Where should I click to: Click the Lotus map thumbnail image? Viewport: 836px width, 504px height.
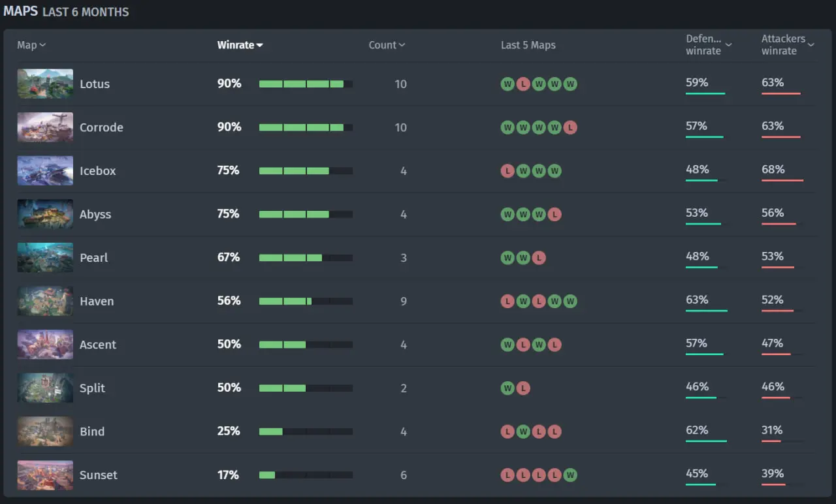click(45, 84)
